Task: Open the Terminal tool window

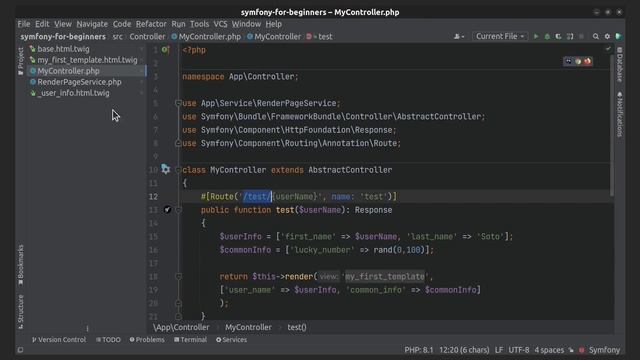Action: pos(190,340)
